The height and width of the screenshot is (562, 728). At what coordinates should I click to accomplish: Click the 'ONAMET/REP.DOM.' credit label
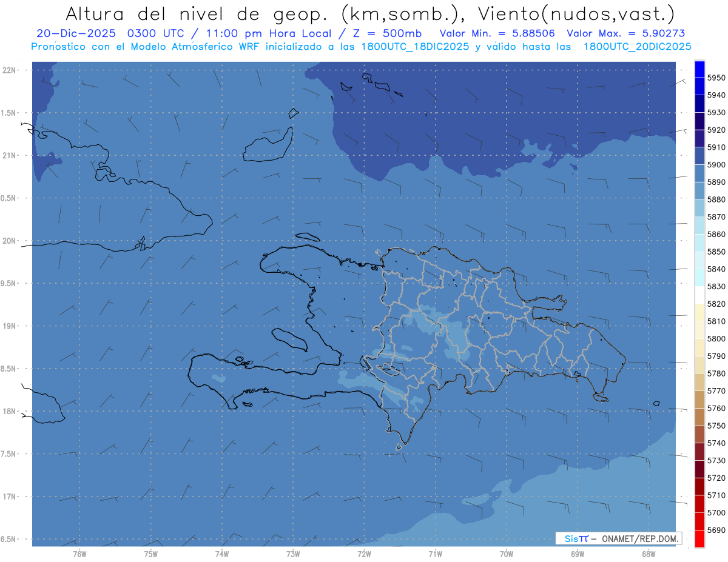pos(641,538)
